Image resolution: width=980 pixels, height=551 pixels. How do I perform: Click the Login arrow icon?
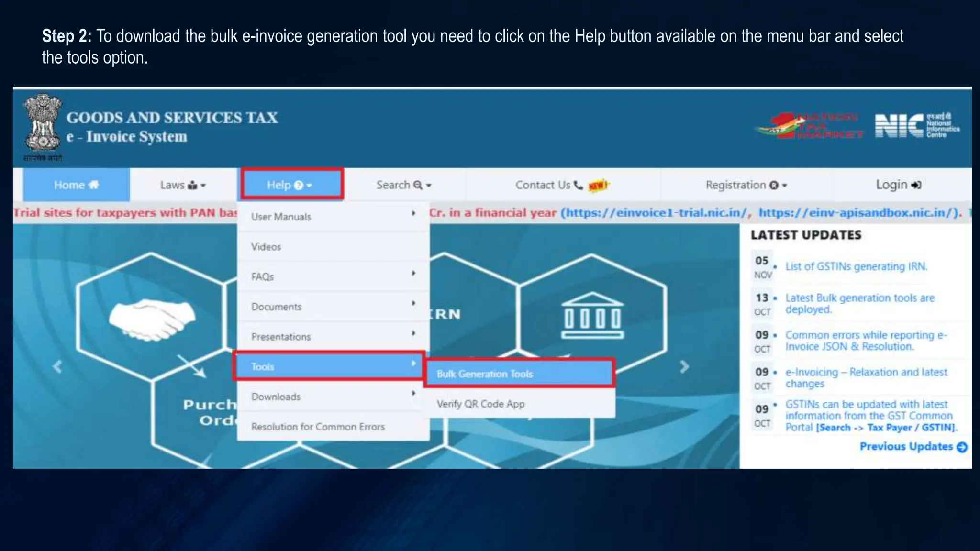tap(916, 185)
